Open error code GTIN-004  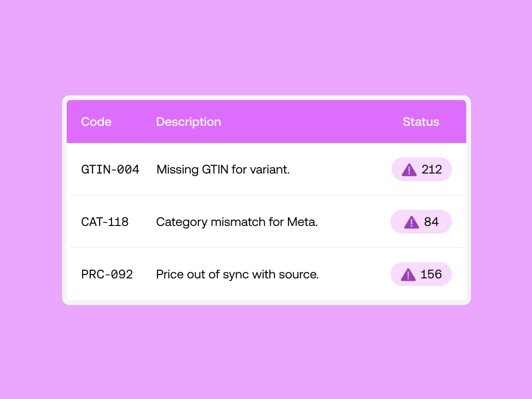tap(110, 169)
